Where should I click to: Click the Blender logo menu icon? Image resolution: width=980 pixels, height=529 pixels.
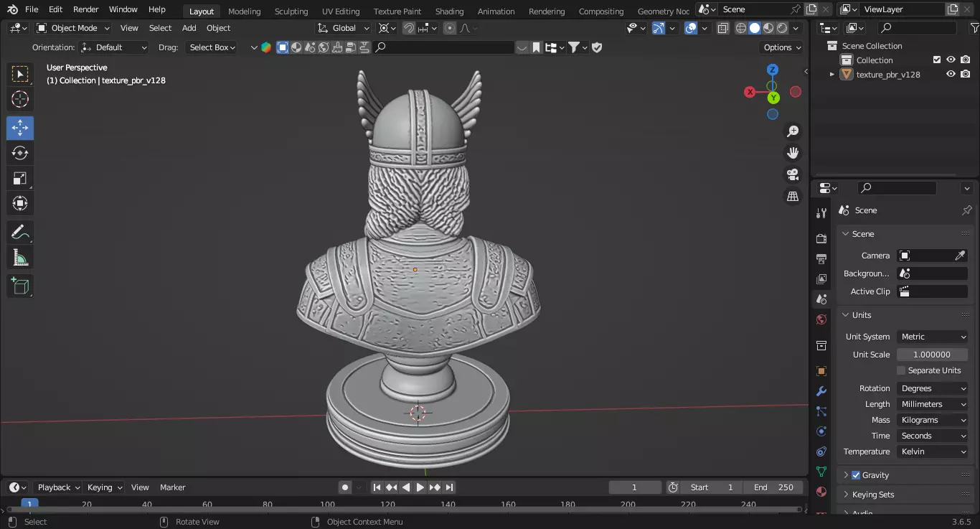tap(12, 9)
